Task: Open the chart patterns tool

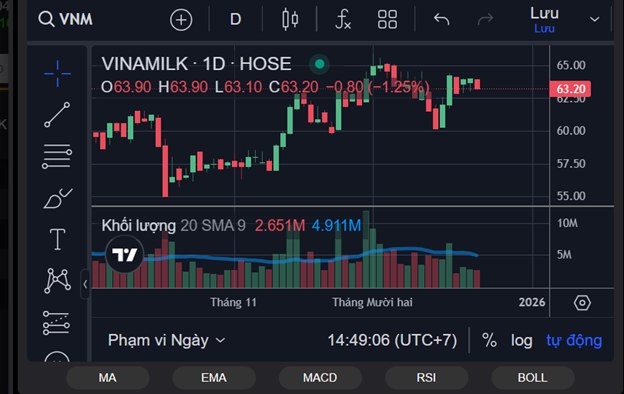Action: (x=57, y=281)
